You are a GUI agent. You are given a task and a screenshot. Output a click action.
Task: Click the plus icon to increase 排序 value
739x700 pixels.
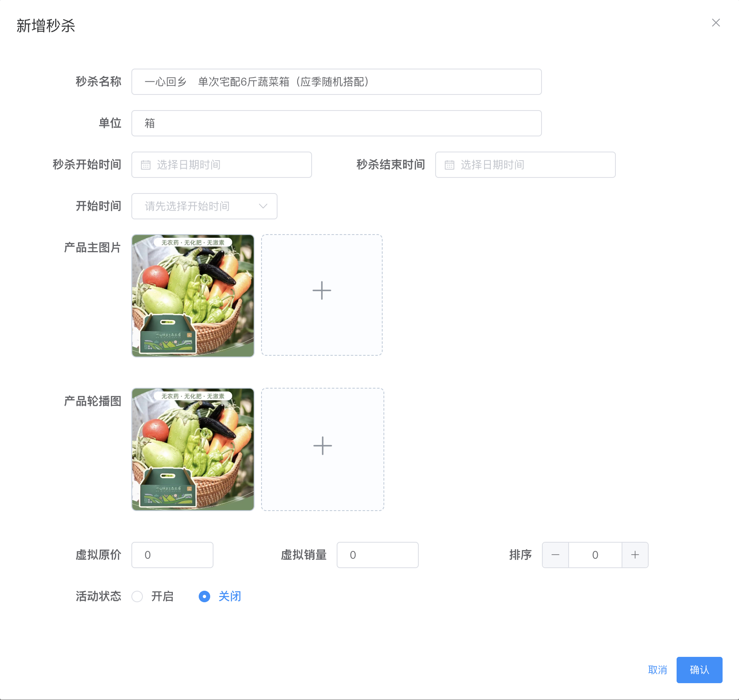coord(635,555)
